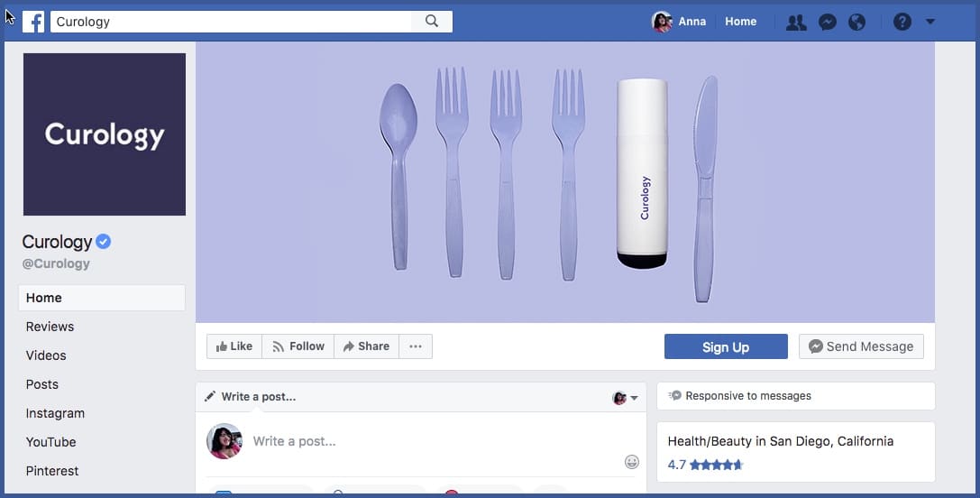
Task: Open Friend Requests icon
Action: coord(795,22)
